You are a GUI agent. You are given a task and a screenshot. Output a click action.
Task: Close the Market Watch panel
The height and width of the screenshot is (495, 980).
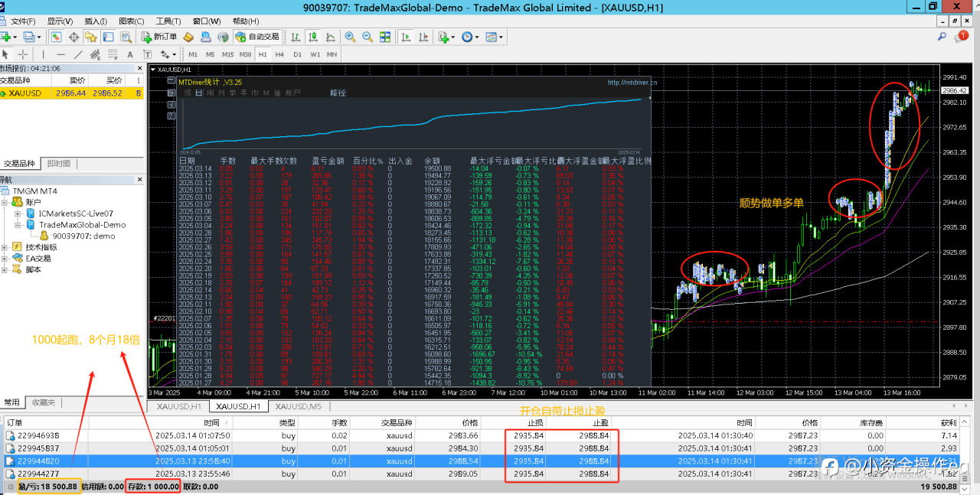pyautogui.click(x=139, y=68)
